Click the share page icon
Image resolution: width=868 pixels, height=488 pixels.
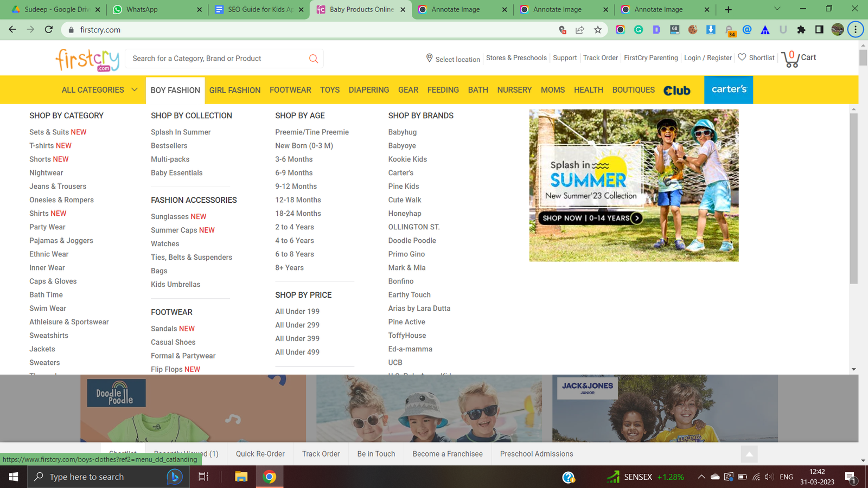pos(580,30)
